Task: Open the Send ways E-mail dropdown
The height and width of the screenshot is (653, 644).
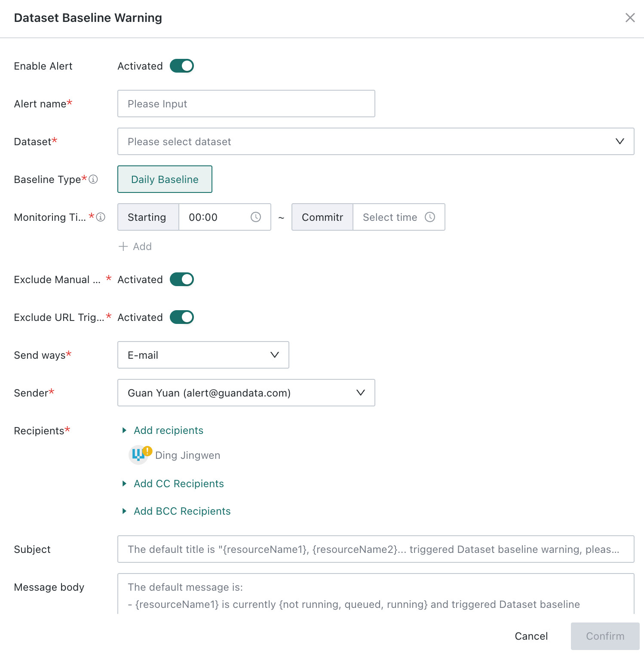Action: click(203, 355)
